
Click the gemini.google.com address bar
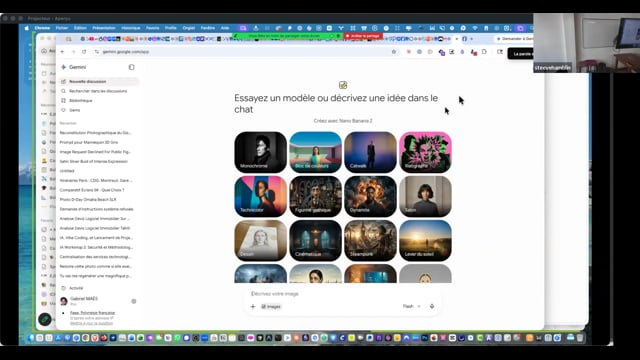pos(245,52)
